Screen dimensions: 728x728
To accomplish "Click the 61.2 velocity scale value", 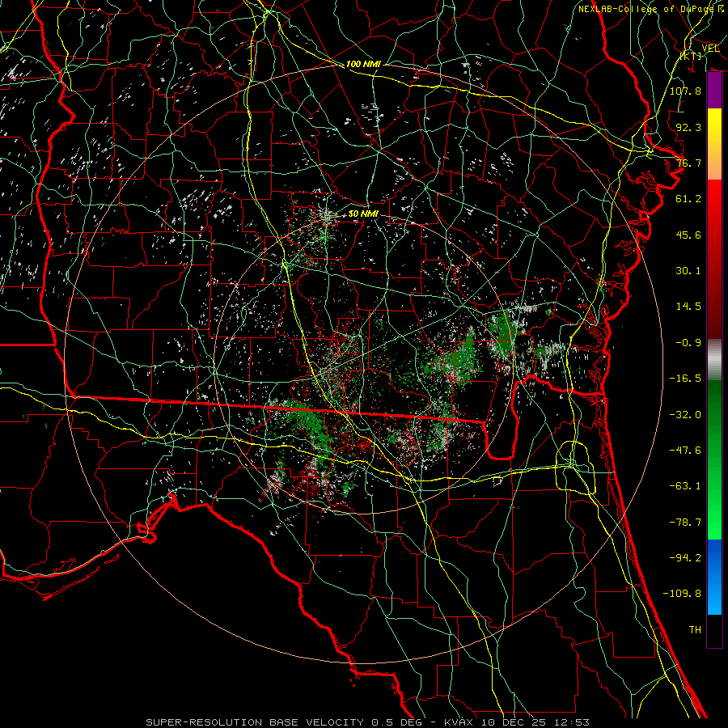I will pyautogui.click(x=688, y=199).
